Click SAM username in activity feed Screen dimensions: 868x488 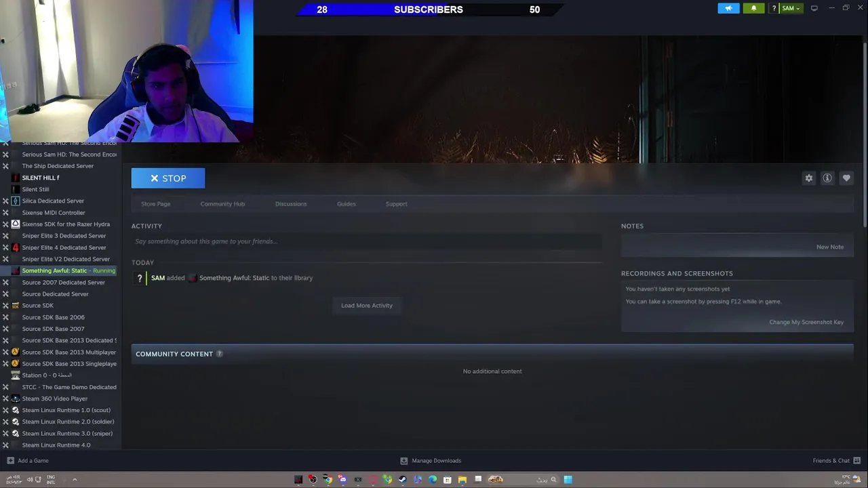(x=158, y=278)
